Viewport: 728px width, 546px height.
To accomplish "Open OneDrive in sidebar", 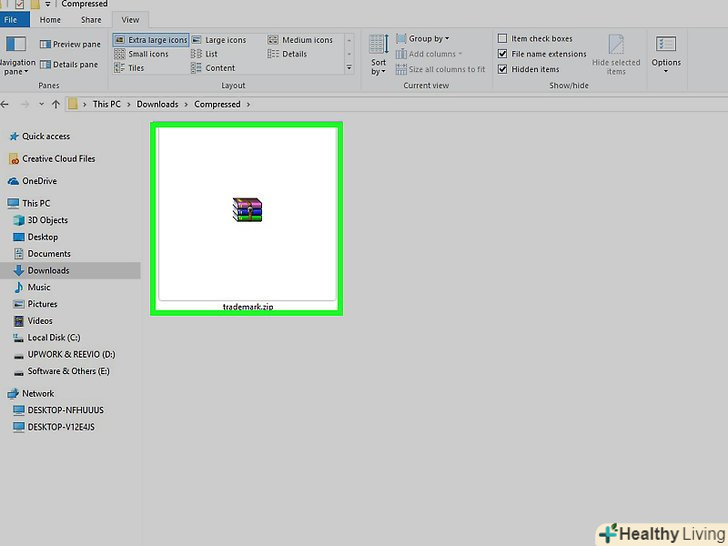I will (x=32, y=181).
